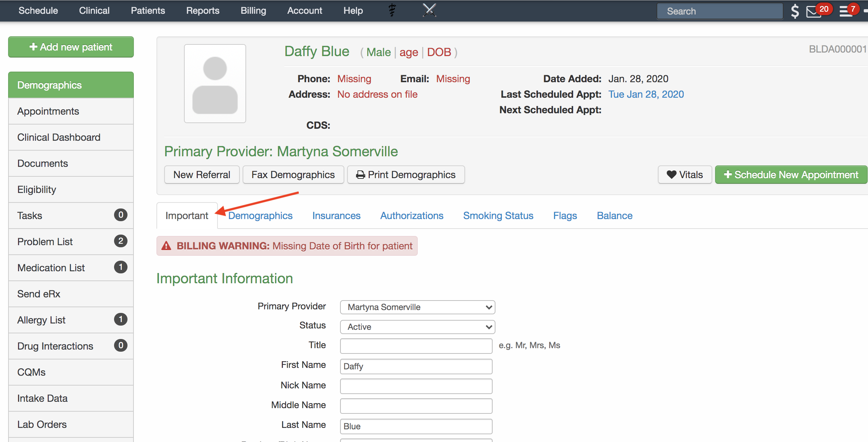Switch to the Demographics tab
868x442 pixels.
click(260, 216)
